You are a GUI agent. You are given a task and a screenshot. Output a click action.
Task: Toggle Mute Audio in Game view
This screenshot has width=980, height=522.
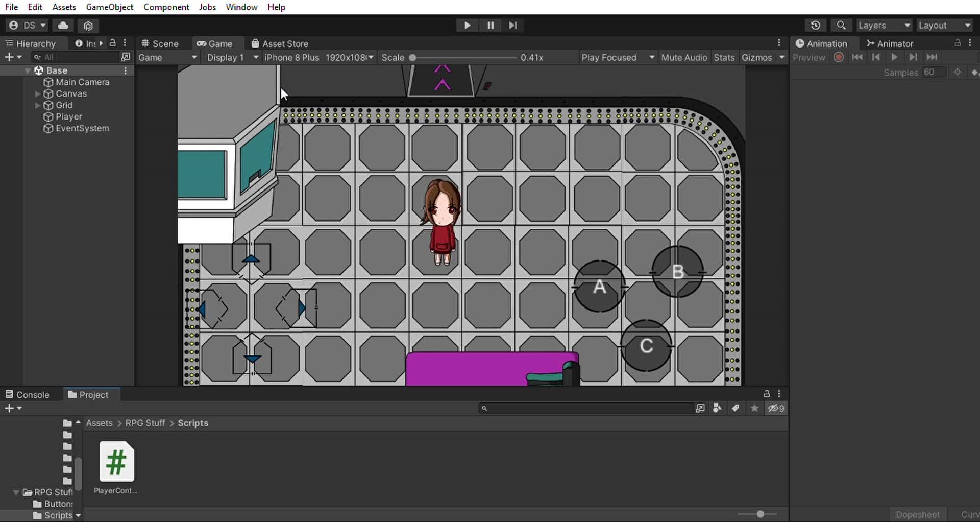click(x=684, y=57)
